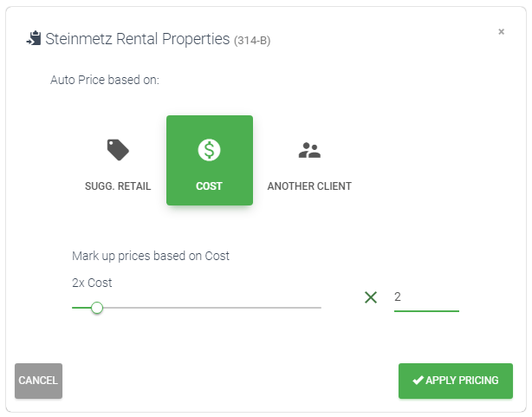The width and height of the screenshot is (532, 417).
Task: Select the COST label text
Action: click(209, 186)
